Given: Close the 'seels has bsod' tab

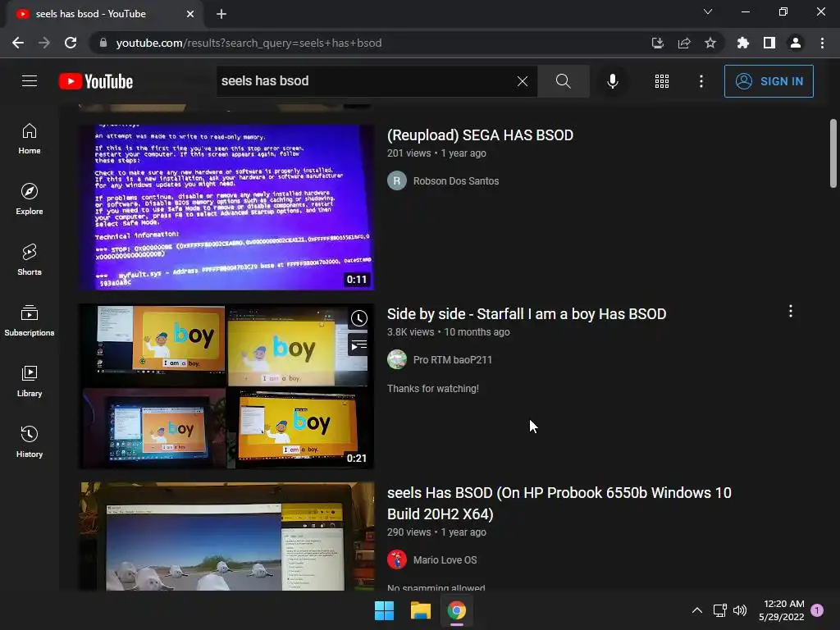Looking at the screenshot, I should [190, 14].
